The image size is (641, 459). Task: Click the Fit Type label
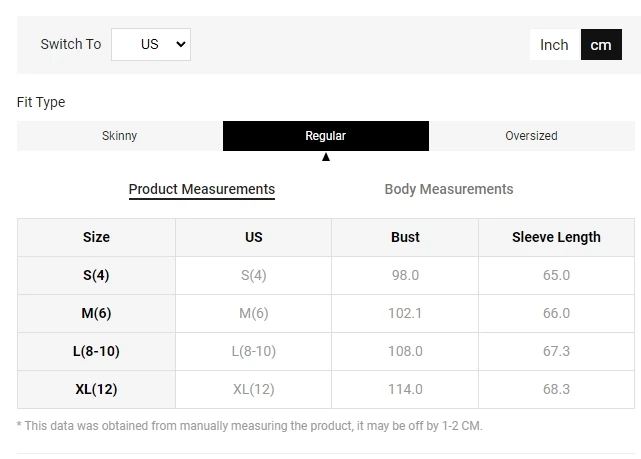pyautogui.click(x=41, y=102)
